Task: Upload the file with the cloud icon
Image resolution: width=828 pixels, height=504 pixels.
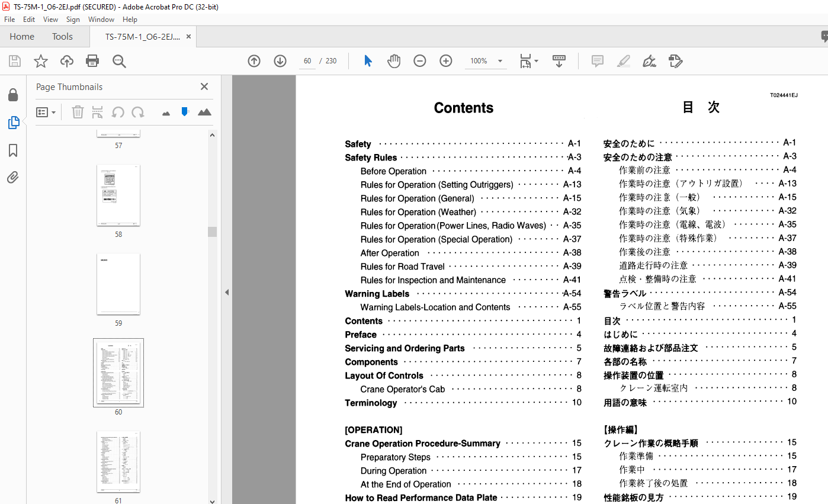Action: coord(67,61)
